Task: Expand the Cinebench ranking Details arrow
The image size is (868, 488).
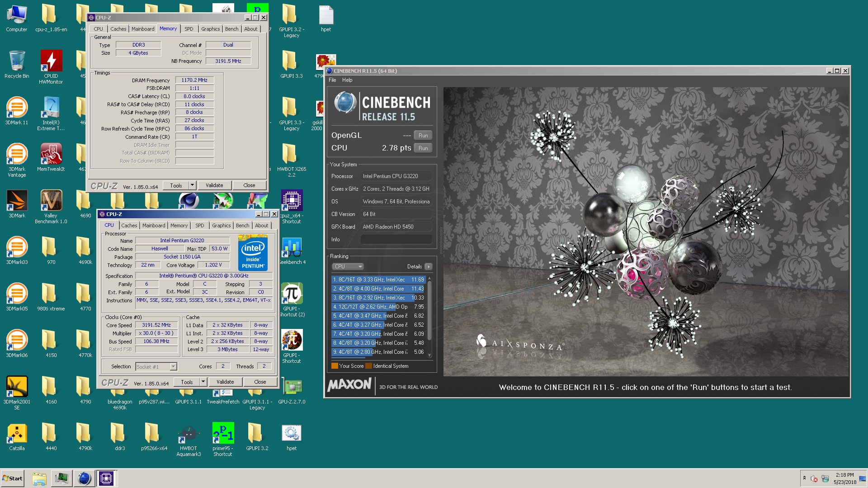Action: coord(429,267)
